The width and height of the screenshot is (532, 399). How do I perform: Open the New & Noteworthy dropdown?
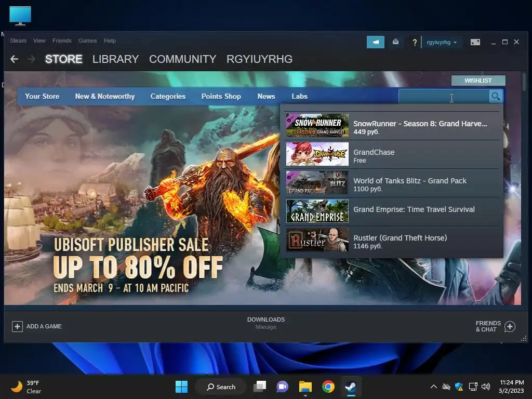105,96
